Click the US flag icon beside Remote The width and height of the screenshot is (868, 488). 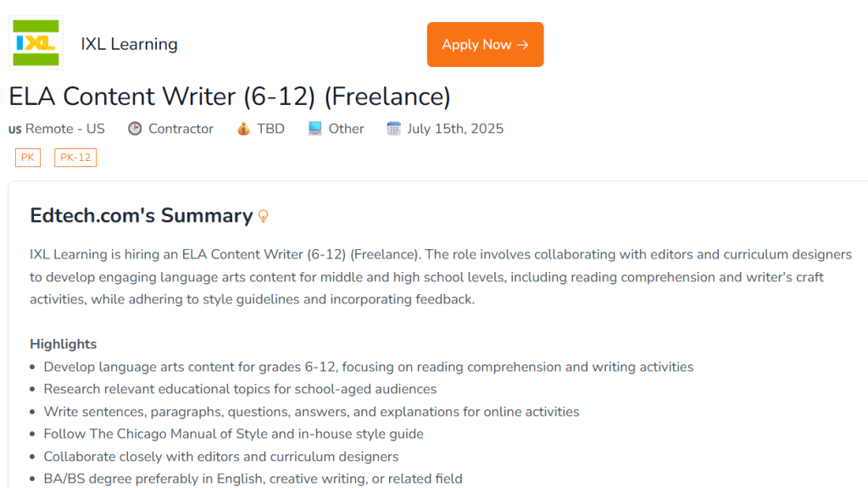[14, 130]
